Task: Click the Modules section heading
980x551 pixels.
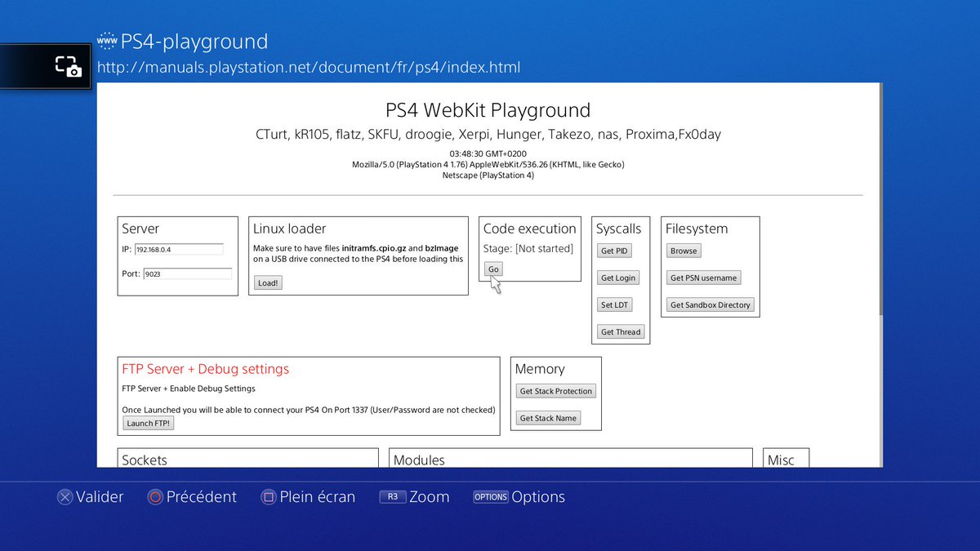Action: click(419, 460)
